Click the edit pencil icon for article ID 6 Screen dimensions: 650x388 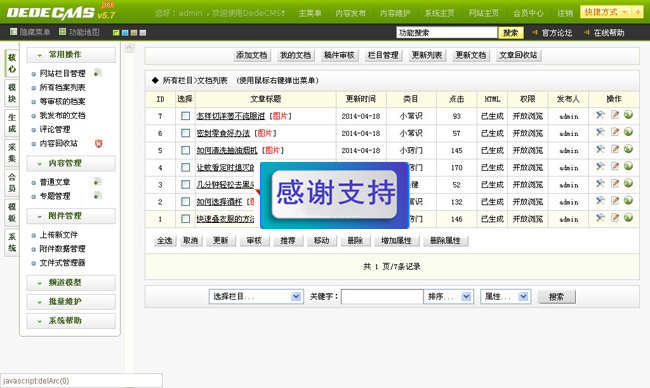615,132
